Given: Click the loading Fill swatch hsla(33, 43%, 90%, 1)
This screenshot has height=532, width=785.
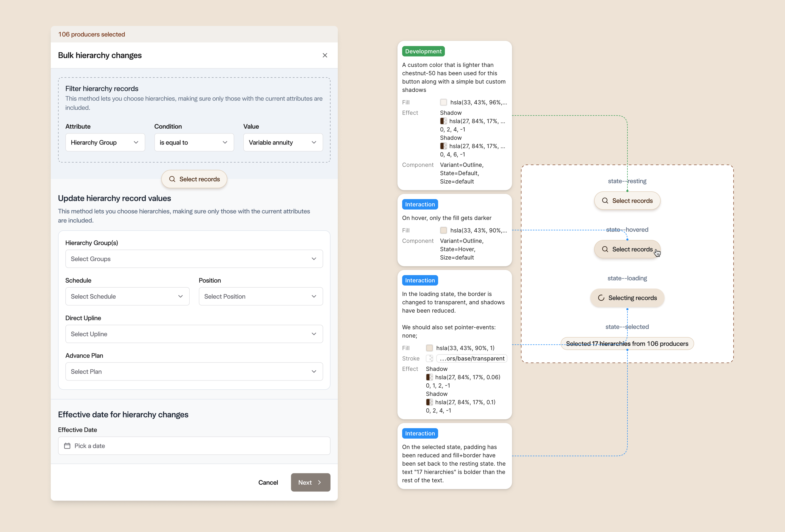Looking at the screenshot, I should [429, 348].
